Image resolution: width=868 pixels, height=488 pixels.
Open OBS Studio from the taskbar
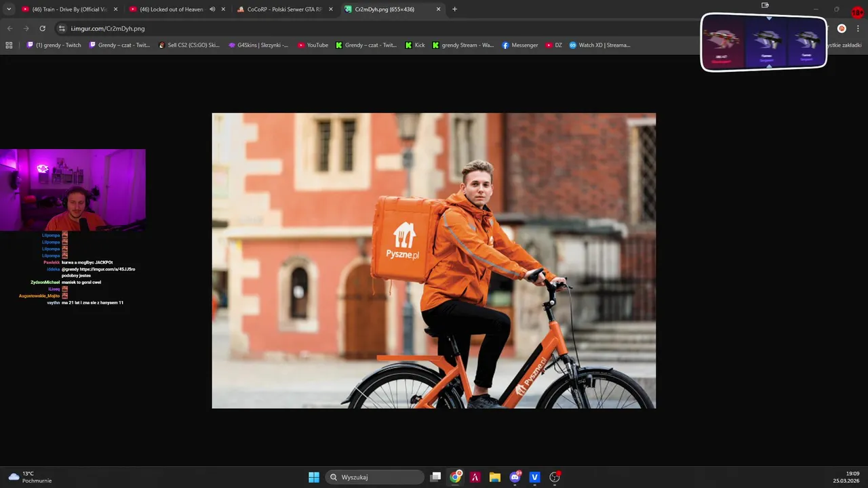pyautogui.click(x=555, y=477)
